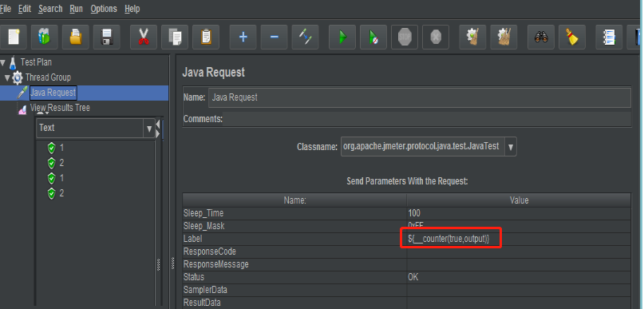The width and height of the screenshot is (644, 309).
Task: Clear results with gear-and-broom Clear icon
Action: 473,37
